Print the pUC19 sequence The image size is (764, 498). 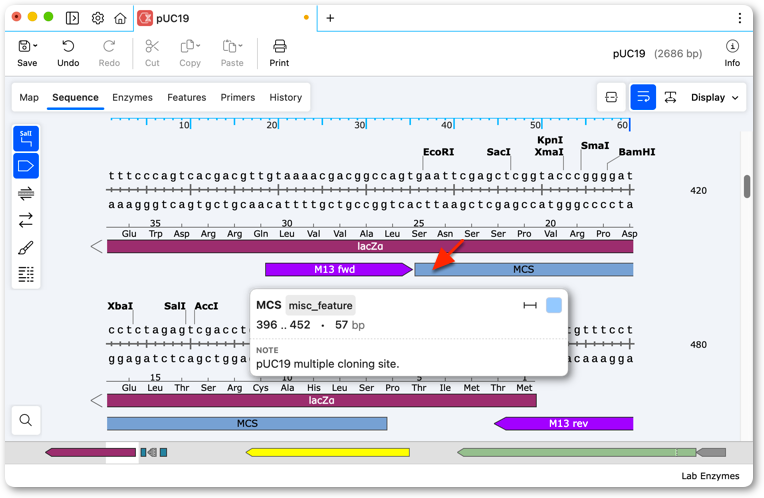click(x=279, y=53)
